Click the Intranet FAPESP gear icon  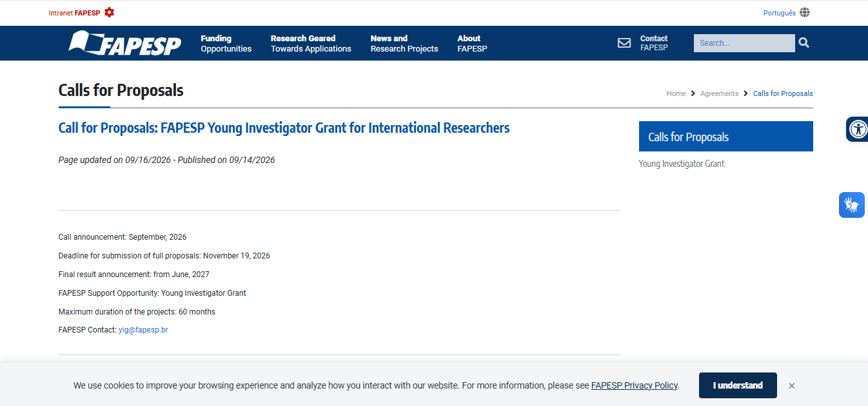[109, 12]
